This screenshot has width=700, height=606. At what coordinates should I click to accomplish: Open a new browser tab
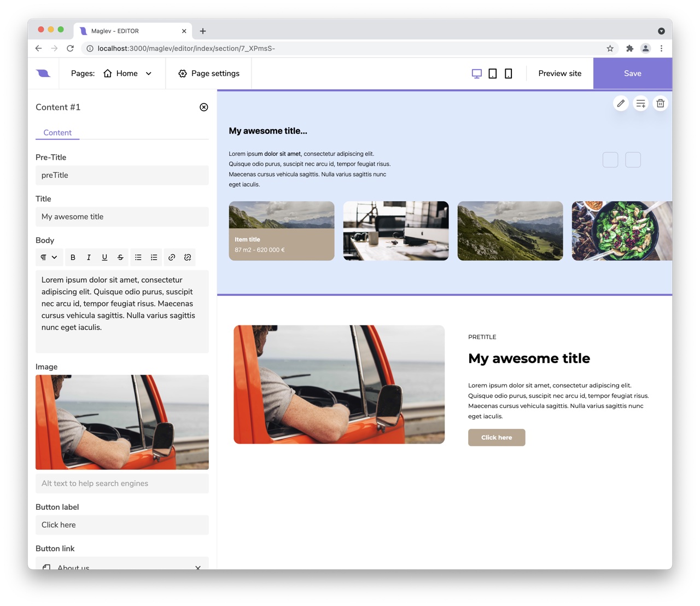(x=203, y=31)
